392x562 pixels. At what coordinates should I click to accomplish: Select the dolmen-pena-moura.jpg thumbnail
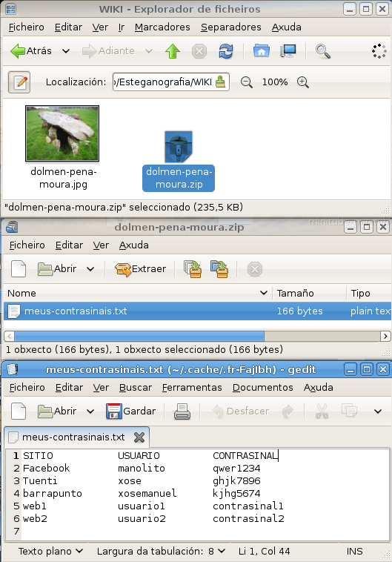[x=62, y=133]
